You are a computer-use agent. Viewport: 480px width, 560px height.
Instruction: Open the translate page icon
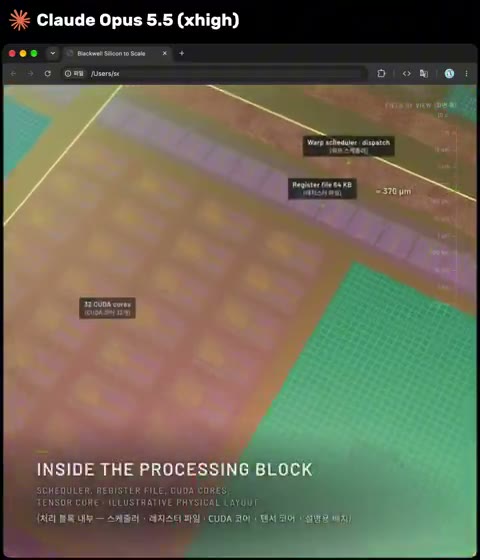(424, 74)
